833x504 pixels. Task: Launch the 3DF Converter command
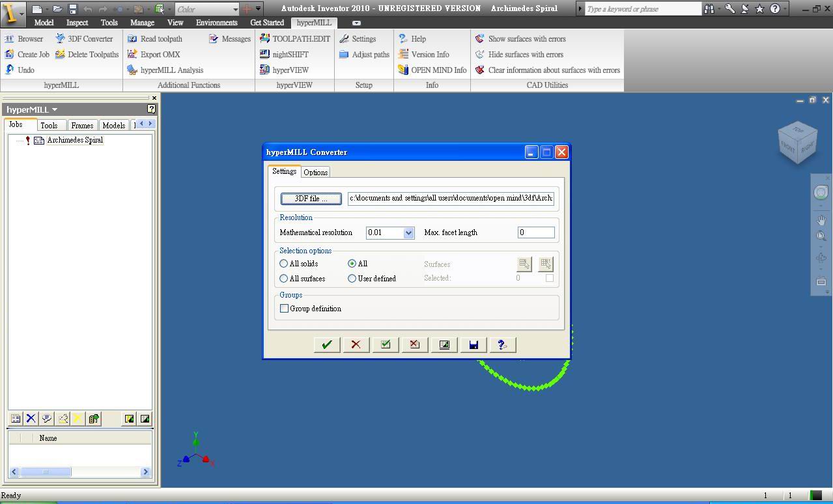tap(84, 39)
